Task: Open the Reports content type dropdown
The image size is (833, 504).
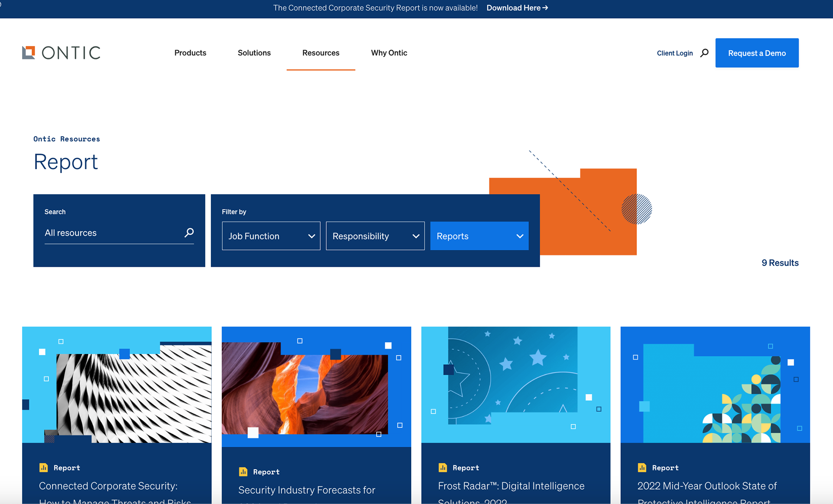Action: coord(479,236)
